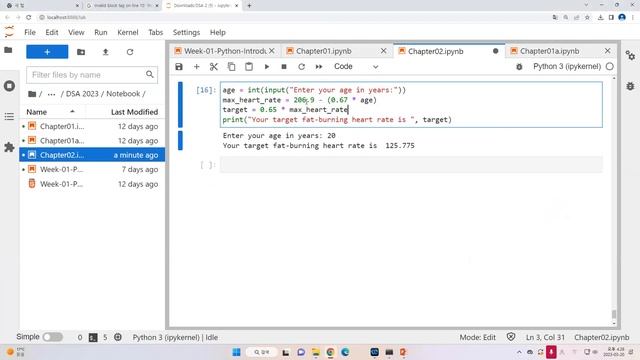Click the Filter files by name field

click(x=92, y=75)
